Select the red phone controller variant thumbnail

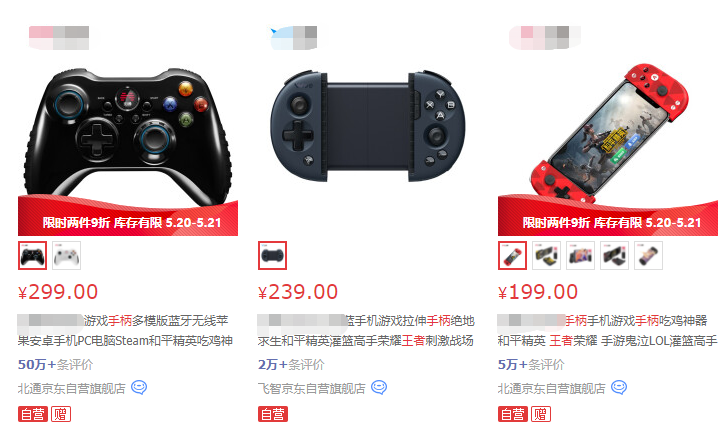pyautogui.click(x=512, y=255)
